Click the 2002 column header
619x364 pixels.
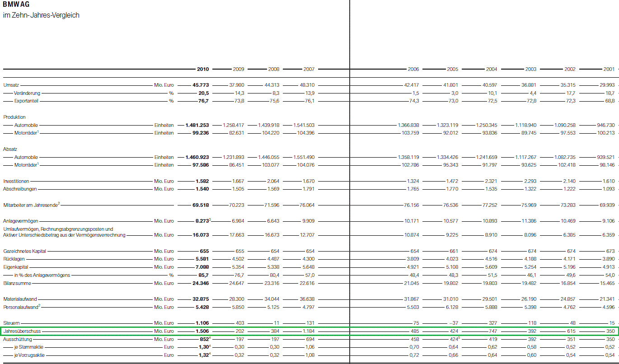tap(570, 69)
